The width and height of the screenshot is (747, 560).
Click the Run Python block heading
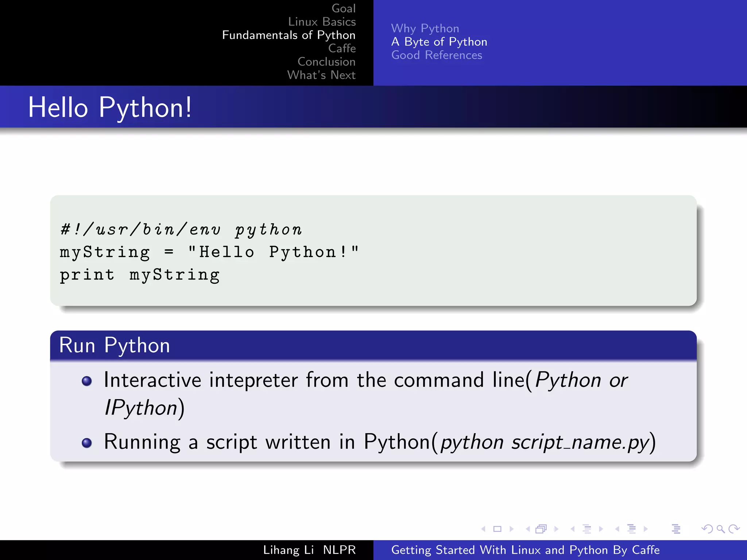coord(115,345)
